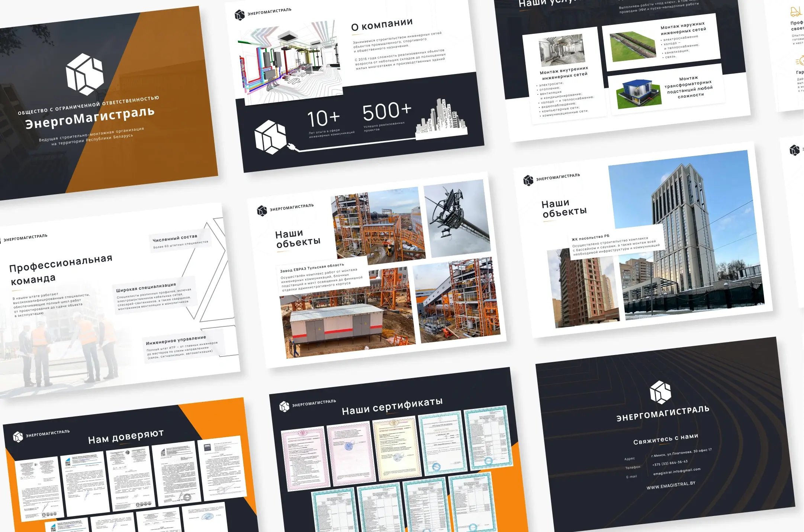Click the small logo on О компании slide
Screen dimensions: 804x532
[x=239, y=15]
